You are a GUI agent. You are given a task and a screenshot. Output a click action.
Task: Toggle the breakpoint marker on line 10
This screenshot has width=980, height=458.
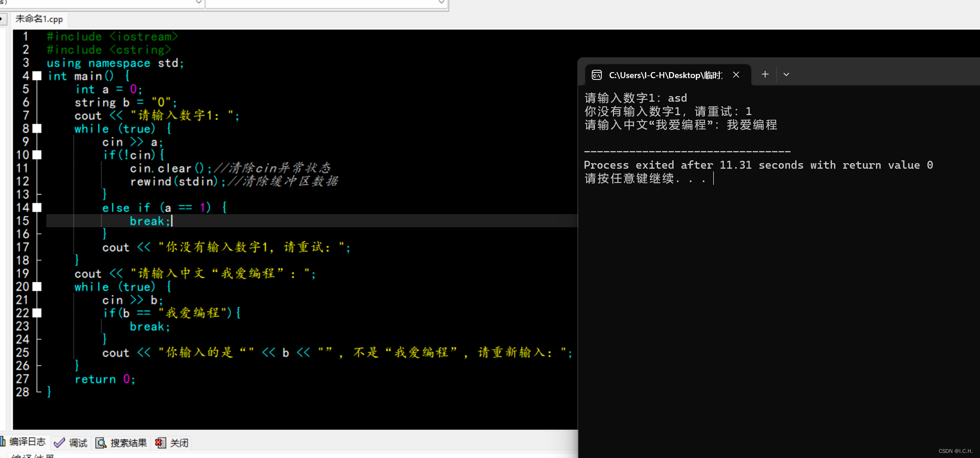tap(37, 155)
